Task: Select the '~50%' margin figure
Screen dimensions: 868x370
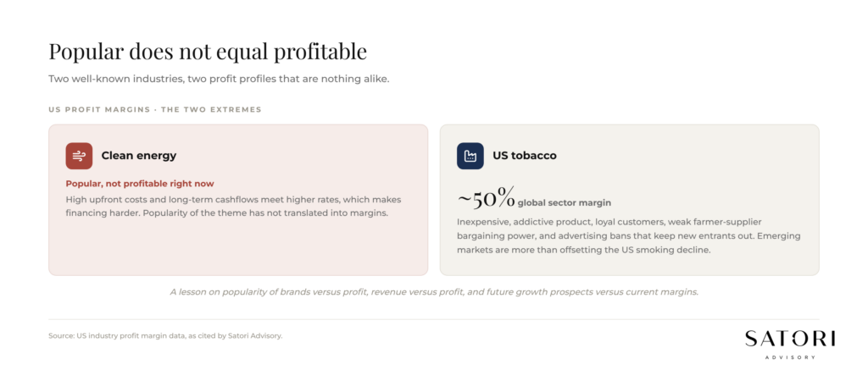Action: pos(486,199)
